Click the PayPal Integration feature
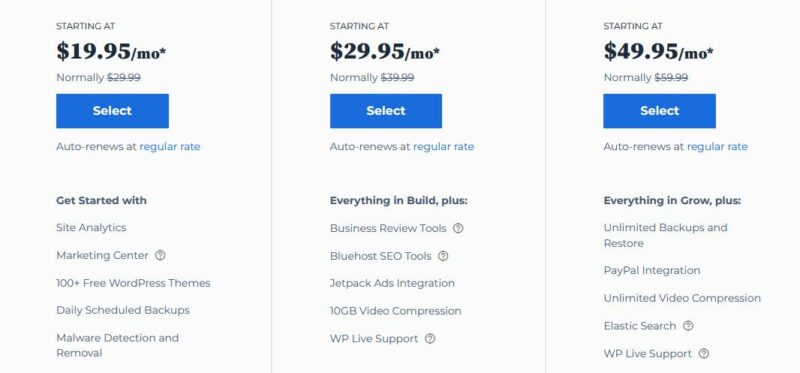 click(652, 270)
